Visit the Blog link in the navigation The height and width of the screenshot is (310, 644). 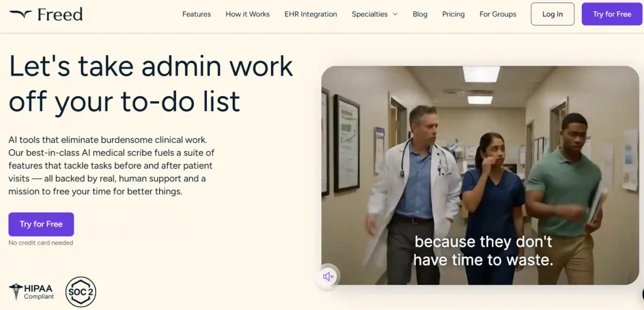tap(419, 14)
